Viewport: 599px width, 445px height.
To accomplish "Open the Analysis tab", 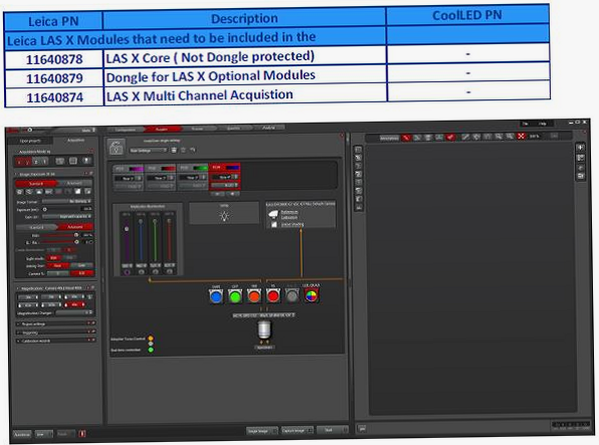I will point(269,128).
